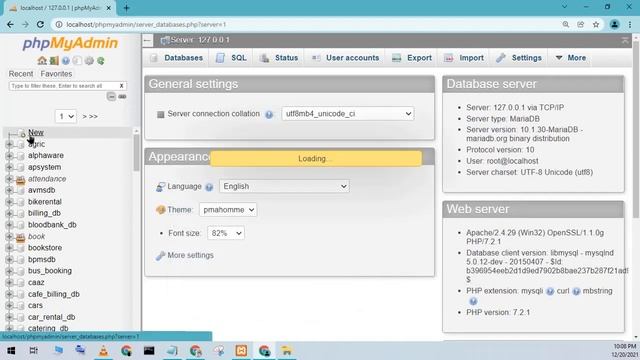Click the Chrome reload page icon
Image resolution: width=640 pixels, height=360 pixels.
pyautogui.click(x=40, y=24)
